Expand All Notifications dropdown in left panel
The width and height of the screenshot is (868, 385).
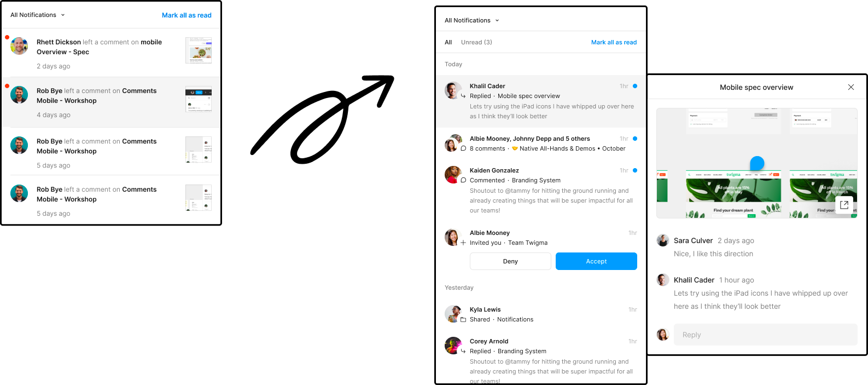point(37,15)
